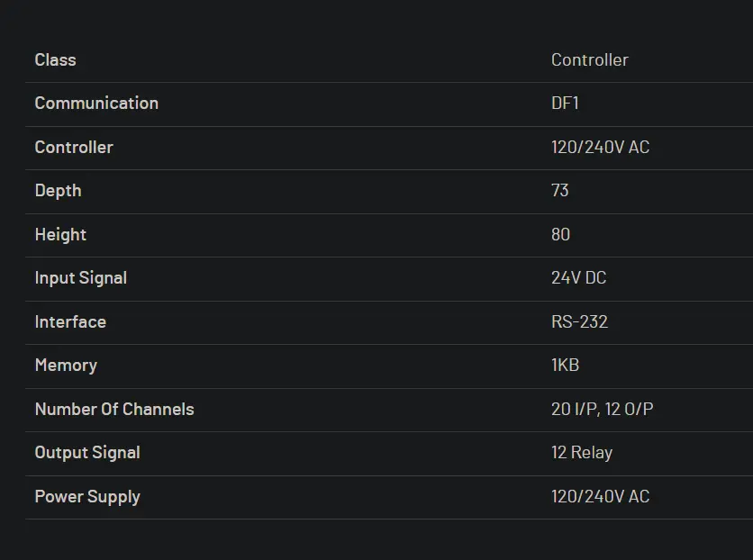Screen dimensions: 753x560
Task: Click the Input Signal label
Action: pyautogui.click(x=80, y=277)
